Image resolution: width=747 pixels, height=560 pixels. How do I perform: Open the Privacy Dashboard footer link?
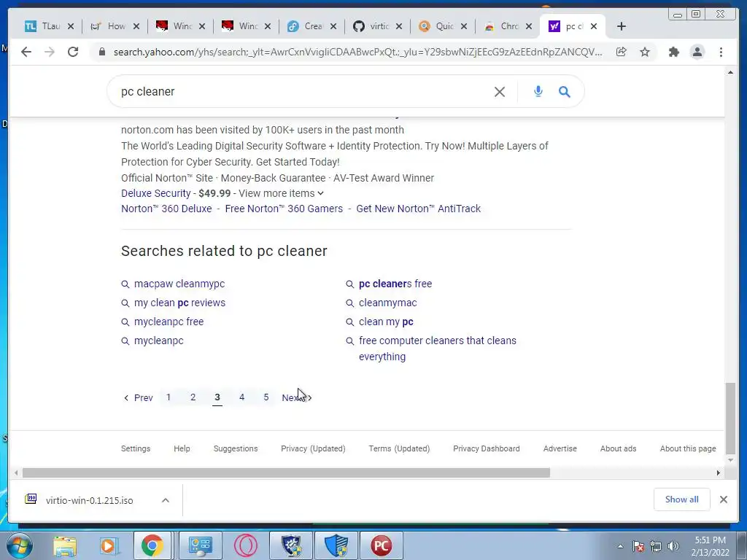487,448
